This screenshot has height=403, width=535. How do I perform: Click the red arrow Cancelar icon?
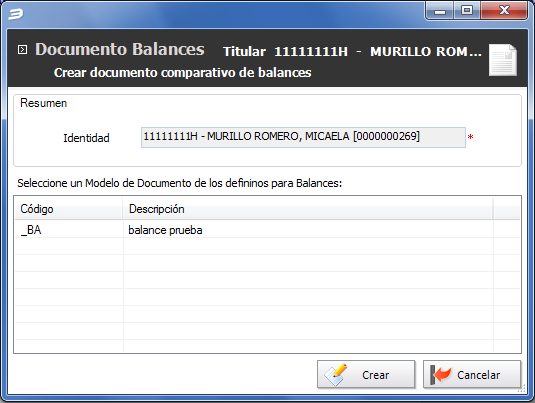click(440, 375)
